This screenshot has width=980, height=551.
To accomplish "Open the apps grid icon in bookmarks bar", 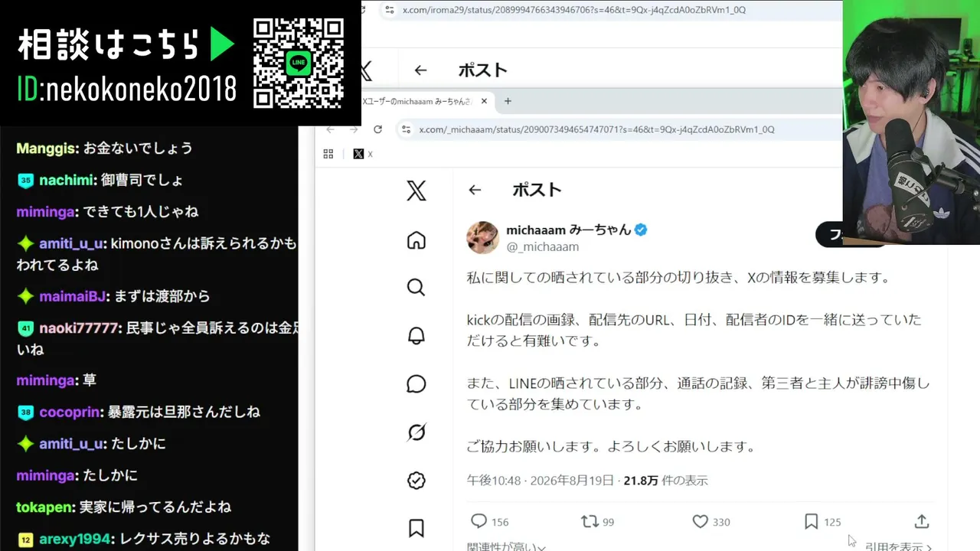I will tap(328, 154).
